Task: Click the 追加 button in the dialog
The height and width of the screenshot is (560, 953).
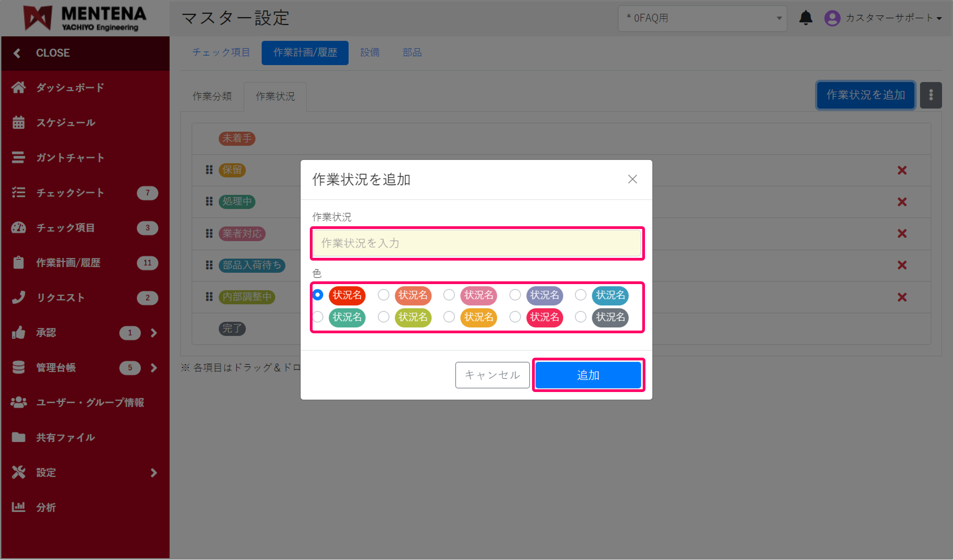Action: (588, 375)
